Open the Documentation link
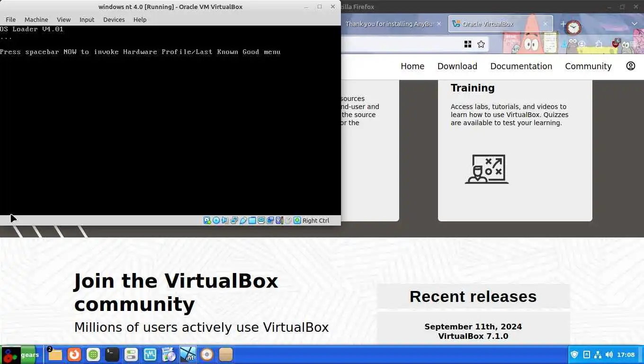 click(x=521, y=66)
